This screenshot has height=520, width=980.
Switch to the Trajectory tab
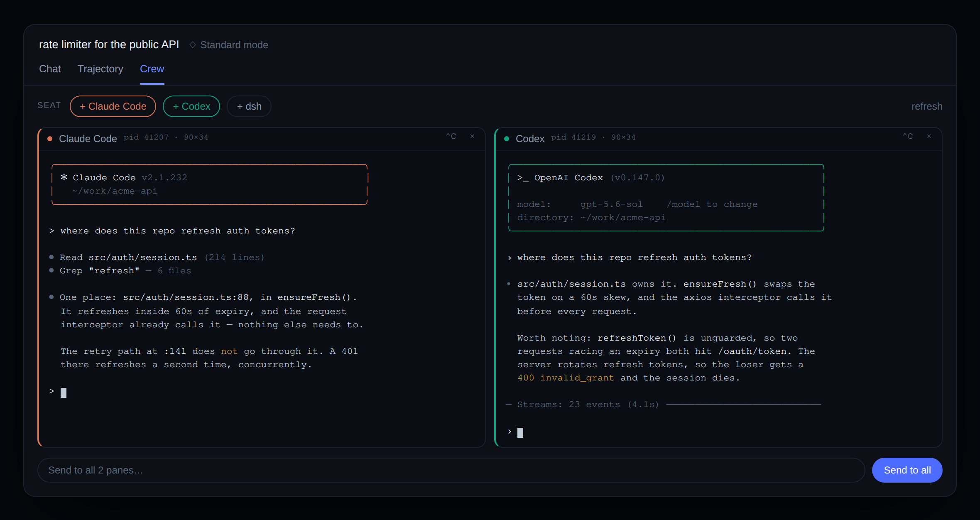(100, 69)
